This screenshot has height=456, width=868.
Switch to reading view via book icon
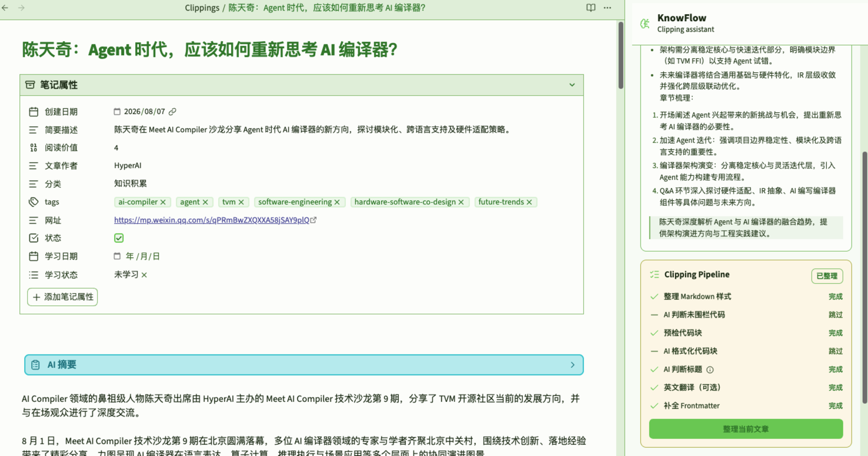[591, 8]
